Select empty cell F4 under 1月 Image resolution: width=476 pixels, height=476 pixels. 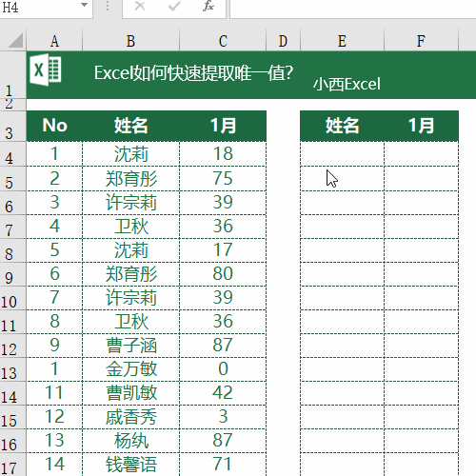pos(421,154)
